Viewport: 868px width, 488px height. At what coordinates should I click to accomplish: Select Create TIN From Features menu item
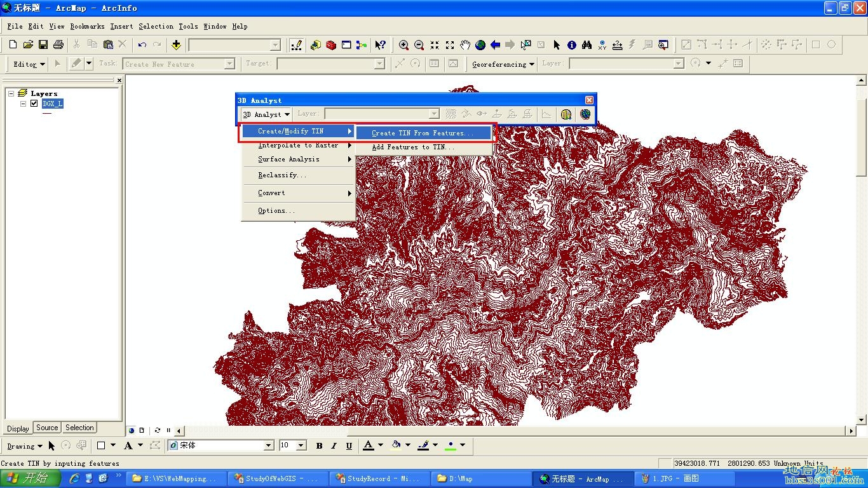[423, 133]
